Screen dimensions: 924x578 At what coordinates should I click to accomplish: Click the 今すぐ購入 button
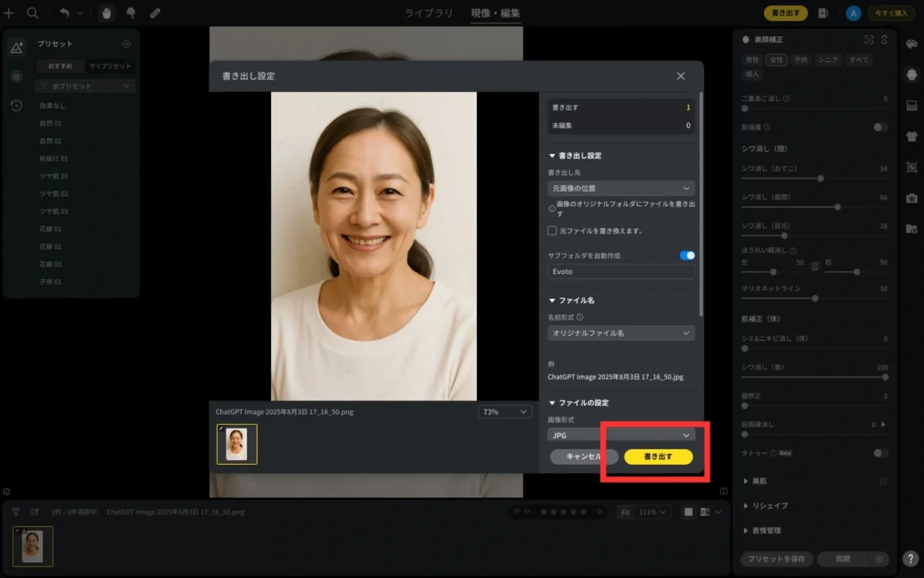[890, 13]
